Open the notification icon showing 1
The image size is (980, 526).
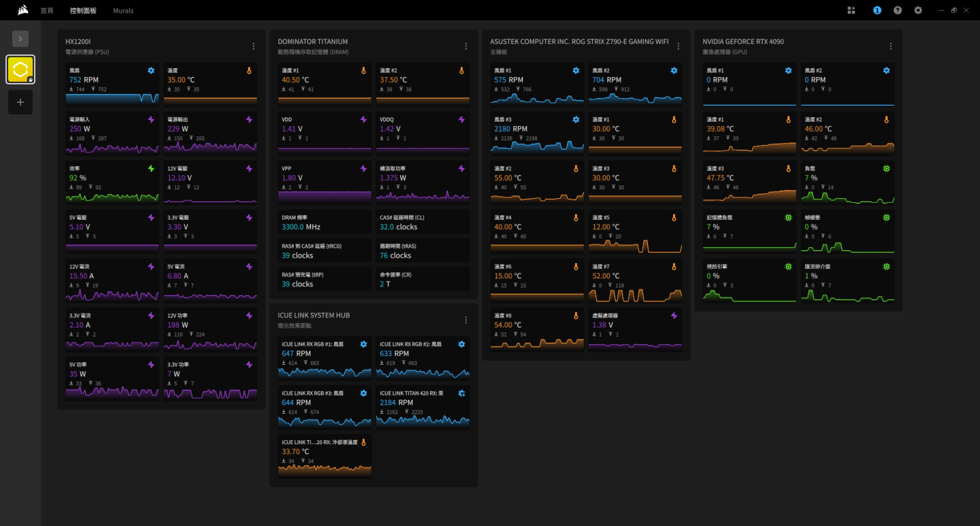pos(877,11)
